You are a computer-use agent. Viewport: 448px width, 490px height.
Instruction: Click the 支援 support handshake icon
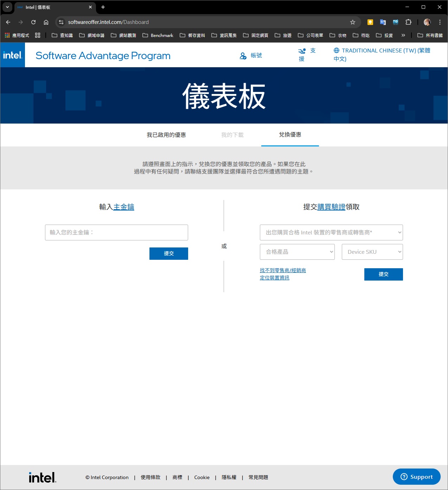point(302,51)
